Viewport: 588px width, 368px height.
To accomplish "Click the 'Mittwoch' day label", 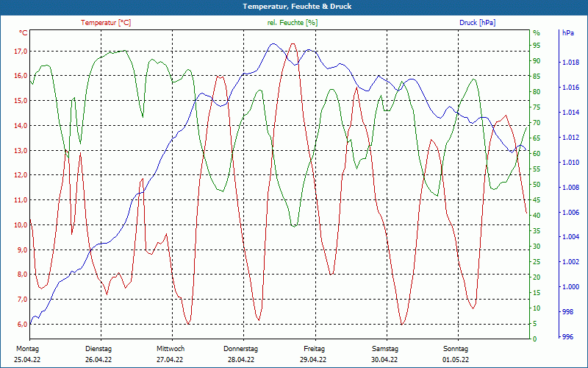I will (171, 349).
